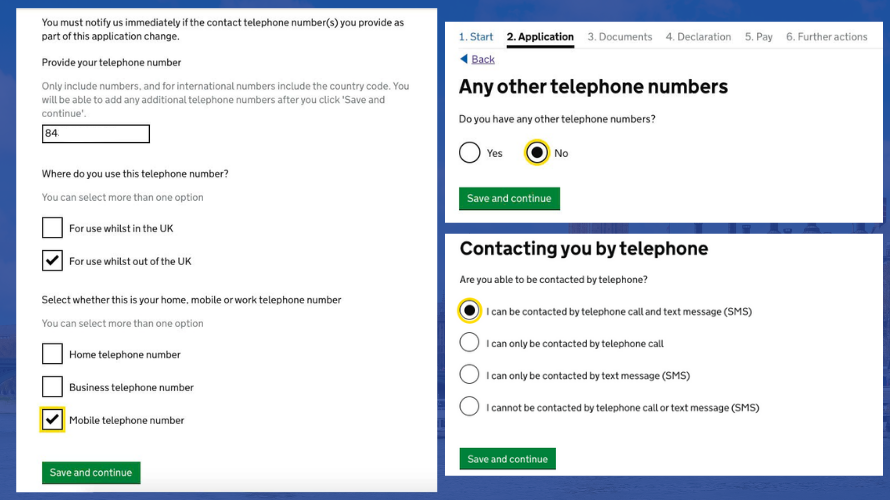890x500 pixels.
Task: Click Save and continue under the mobile checkbox
Action: tap(91, 472)
